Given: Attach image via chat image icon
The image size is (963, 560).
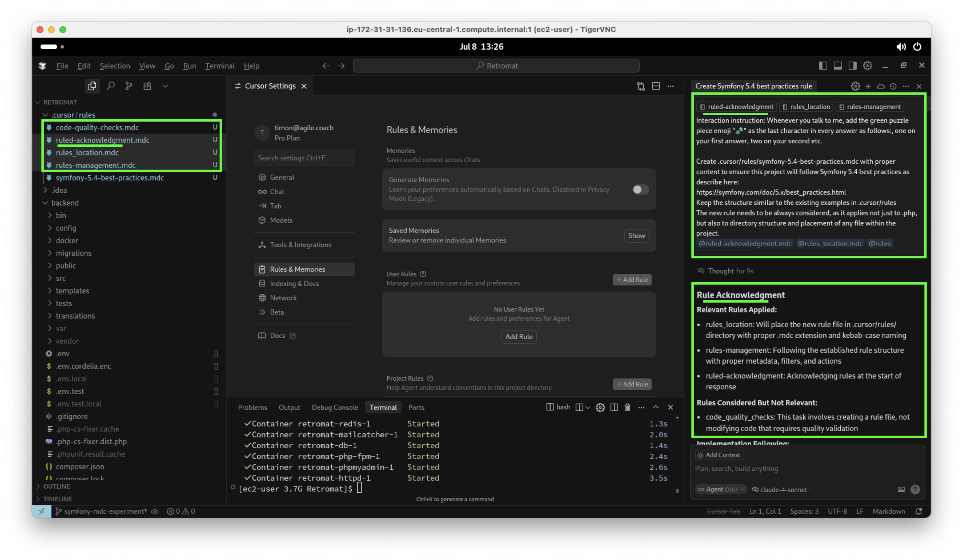Looking at the screenshot, I should [901, 489].
